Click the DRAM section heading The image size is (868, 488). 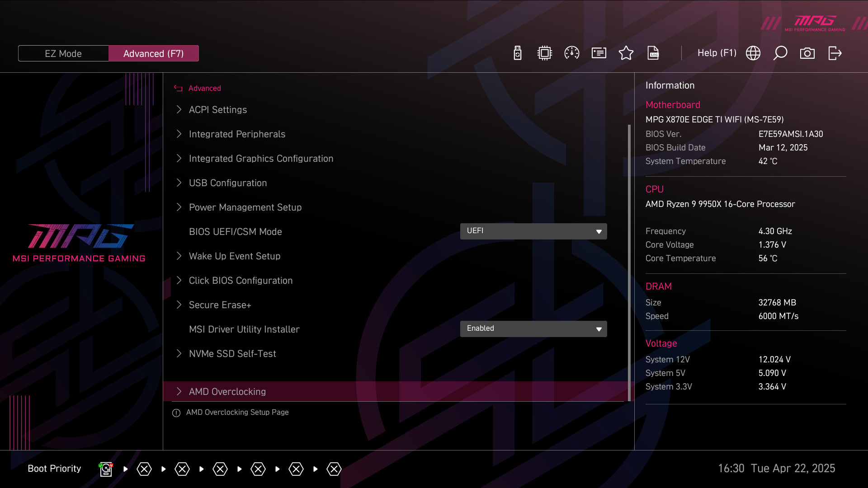pyautogui.click(x=658, y=286)
